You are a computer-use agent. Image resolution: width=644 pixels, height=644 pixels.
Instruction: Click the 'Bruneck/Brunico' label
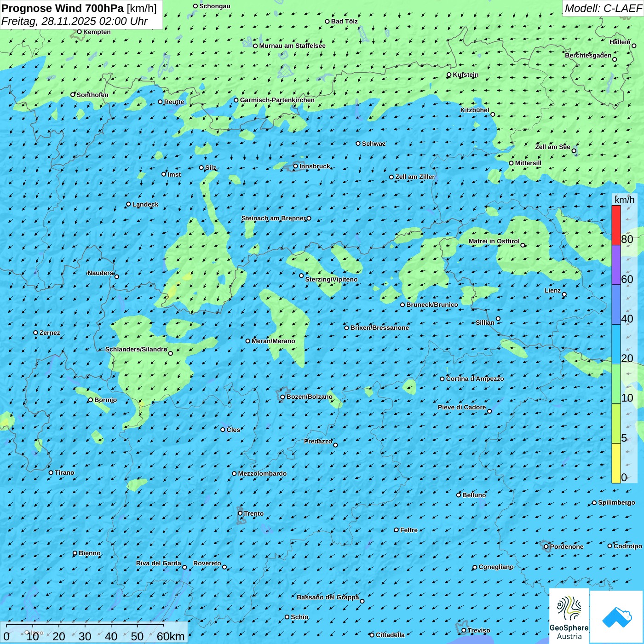click(x=432, y=305)
